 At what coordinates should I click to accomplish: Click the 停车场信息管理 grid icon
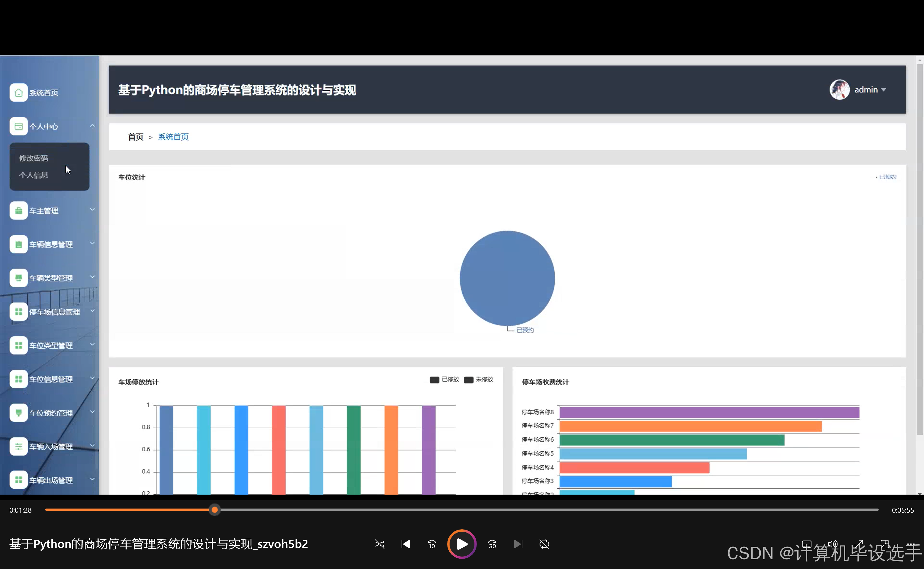pos(18,312)
